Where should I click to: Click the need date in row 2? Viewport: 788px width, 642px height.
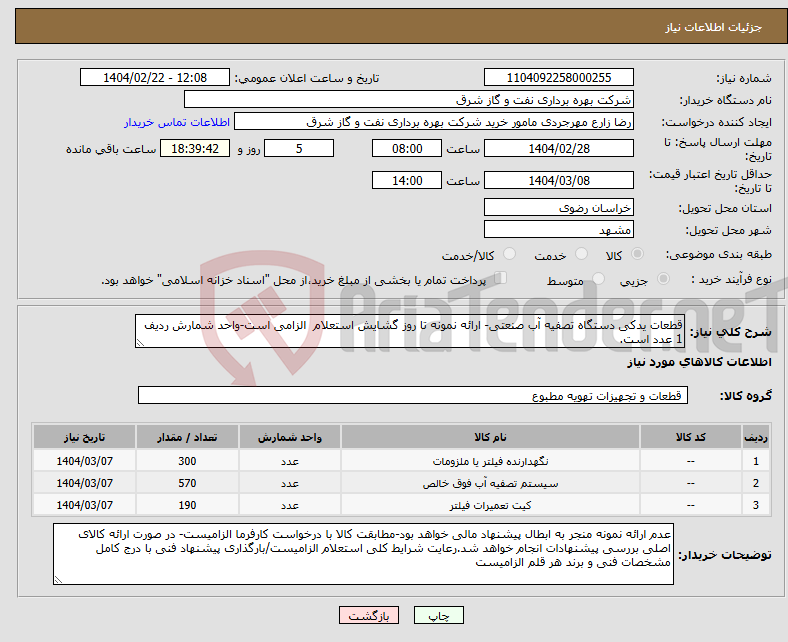(84, 483)
